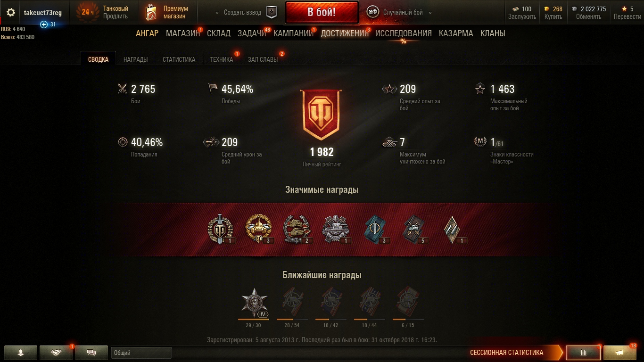Click the platoon star badge icon

(272, 12)
